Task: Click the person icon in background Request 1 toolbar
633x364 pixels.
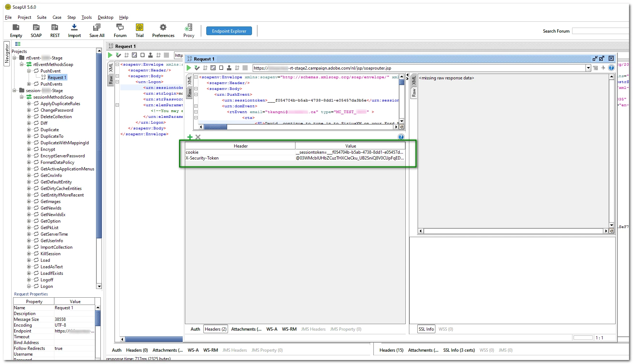Action: 150,55
